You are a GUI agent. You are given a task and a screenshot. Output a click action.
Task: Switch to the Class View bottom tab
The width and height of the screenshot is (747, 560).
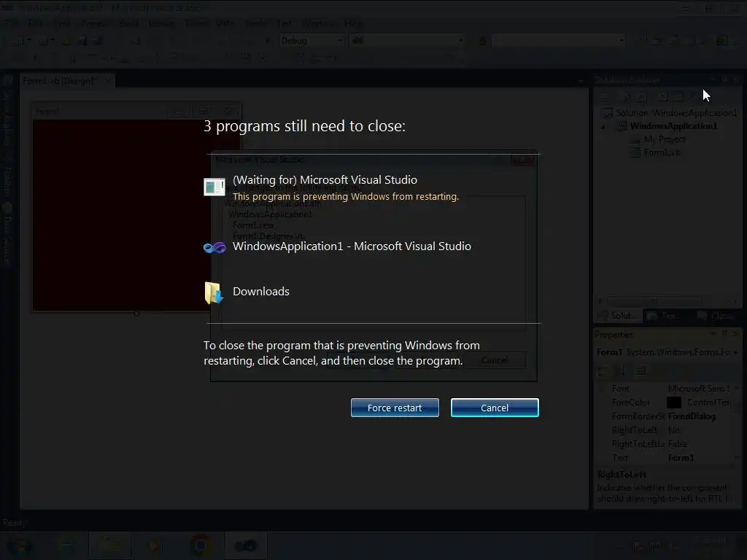coord(715,316)
